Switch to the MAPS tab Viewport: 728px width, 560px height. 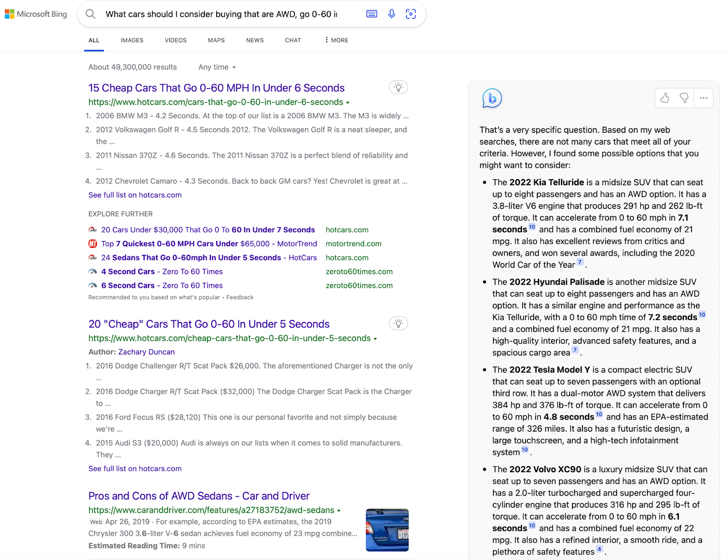216,40
